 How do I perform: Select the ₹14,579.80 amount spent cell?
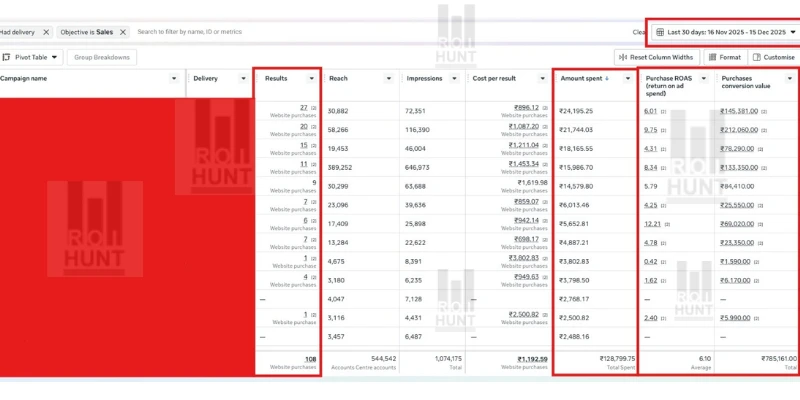coord(576,187)
